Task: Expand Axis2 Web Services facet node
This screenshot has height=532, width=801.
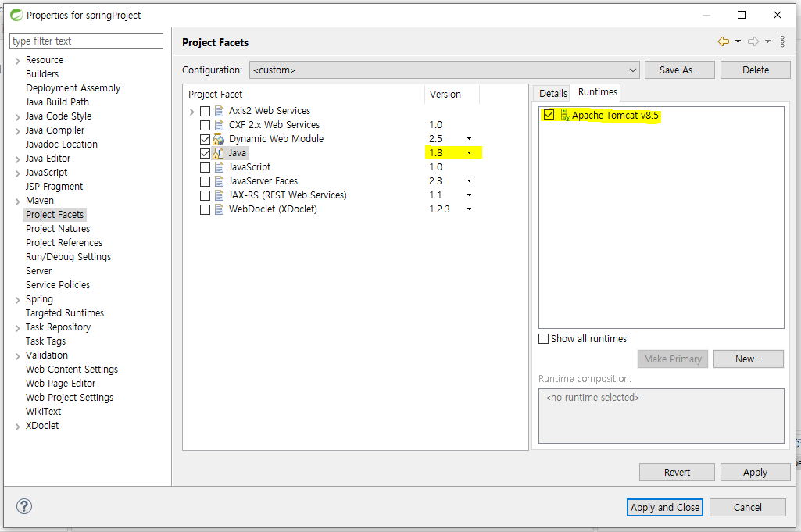Action: [x=192, y=111]
